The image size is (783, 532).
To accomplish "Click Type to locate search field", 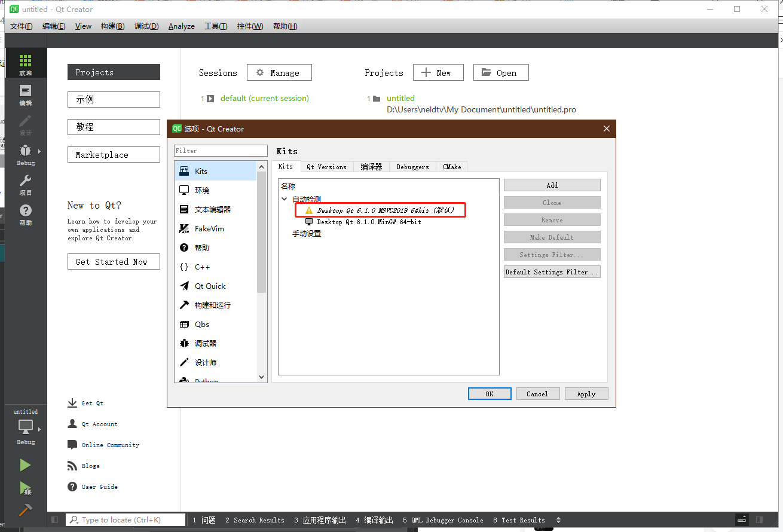I will pos(126,520).
